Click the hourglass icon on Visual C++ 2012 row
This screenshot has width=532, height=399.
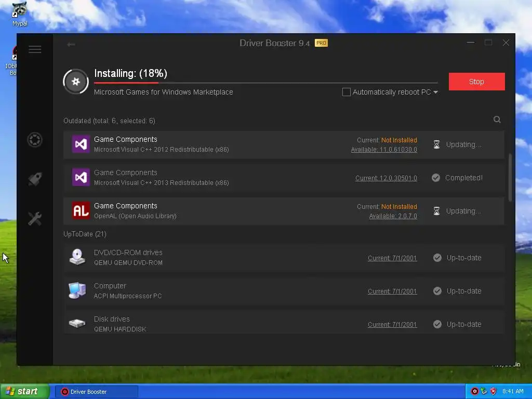436,144
